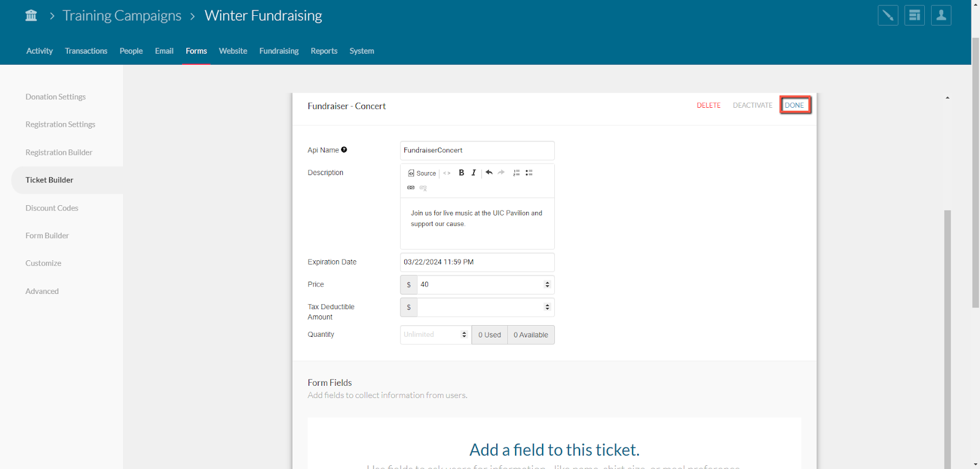Open the Reports tab
This screenshot has height=469, width=980.
pyautogui.click(x=324, y=51)
